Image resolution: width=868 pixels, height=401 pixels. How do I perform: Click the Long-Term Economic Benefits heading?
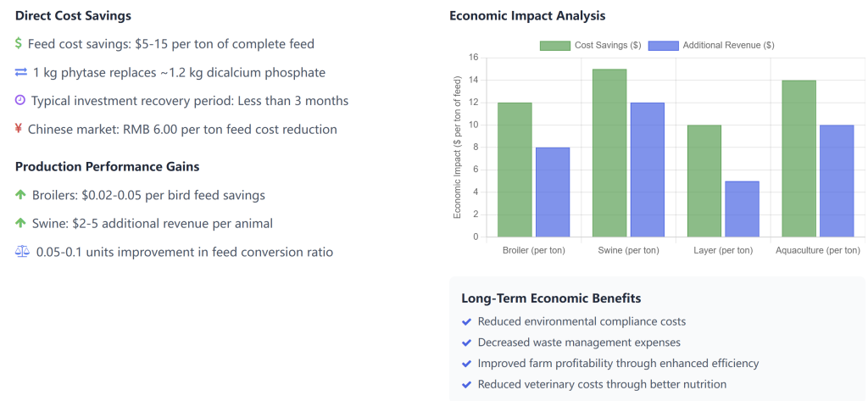pyautogui.click(x=551, y=298)
